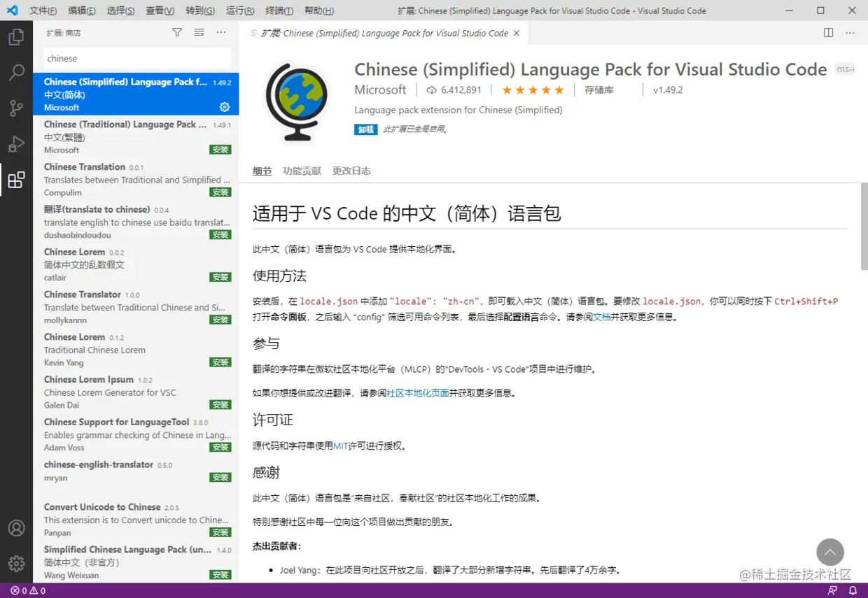Install Chinese Support for LanguageTool
The image size is (868, 598).
click(x=220, y=448)
